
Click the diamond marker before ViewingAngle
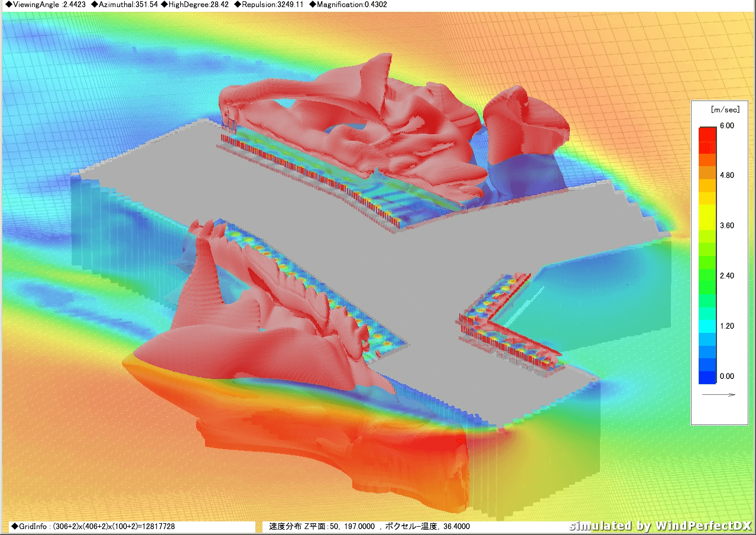click(x=8, y=5)
